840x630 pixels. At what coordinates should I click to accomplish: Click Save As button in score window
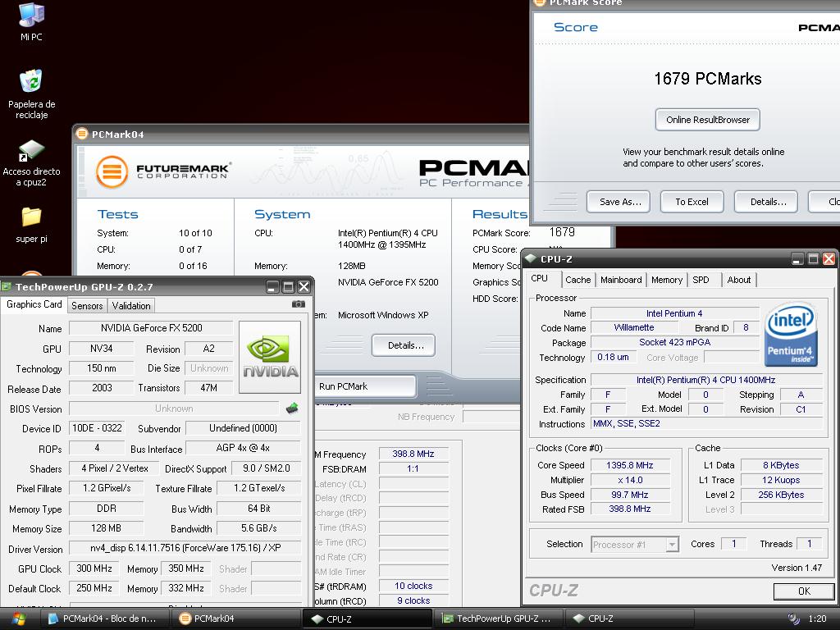(619, 202)
